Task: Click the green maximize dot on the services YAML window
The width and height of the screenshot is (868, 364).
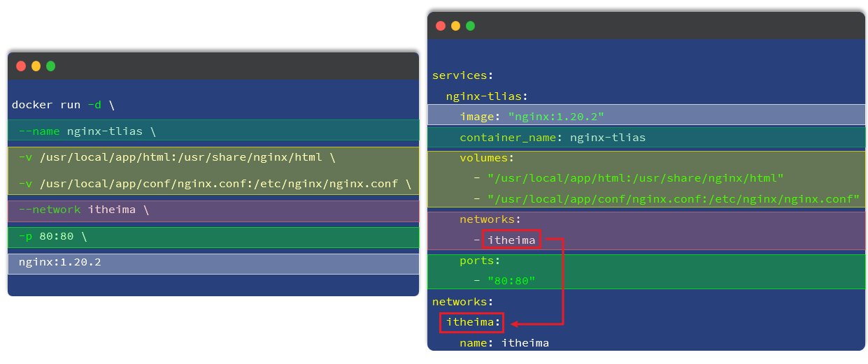Action: click(470, 26)
